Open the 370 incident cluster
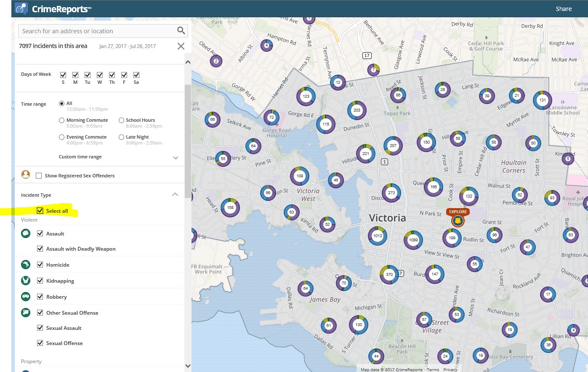Screen dimensions: 588x372 [389, 274]
